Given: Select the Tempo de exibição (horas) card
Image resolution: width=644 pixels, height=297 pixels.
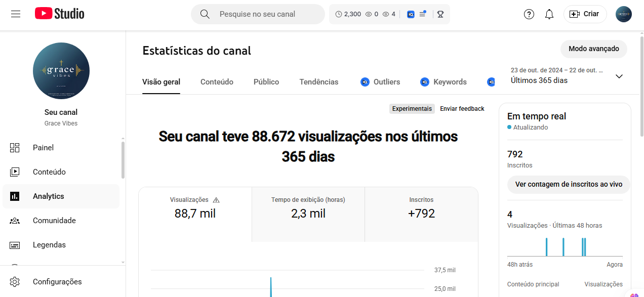Looking at the screenshot, I should [308, 215].
